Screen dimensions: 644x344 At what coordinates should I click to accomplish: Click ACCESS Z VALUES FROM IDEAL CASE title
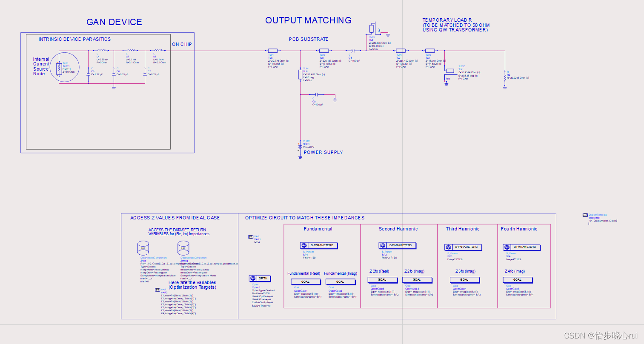[x=175, y=218]
